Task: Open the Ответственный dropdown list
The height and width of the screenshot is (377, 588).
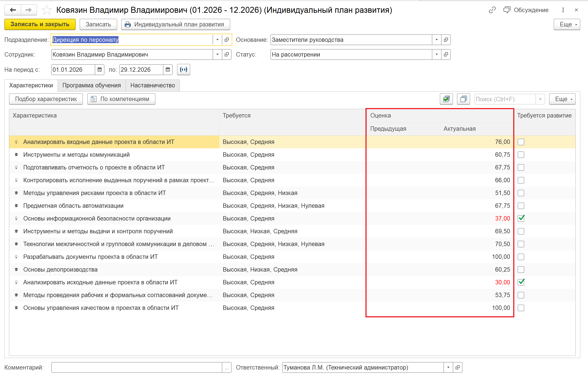Action: point(448,368)
